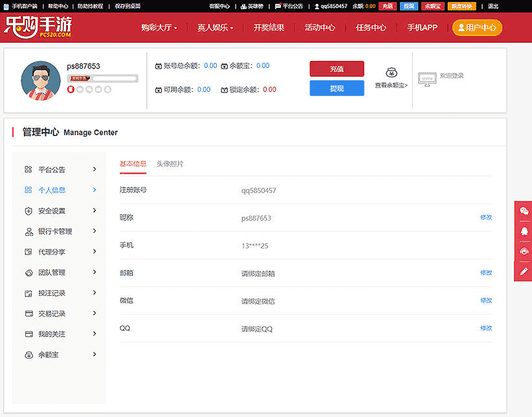The height and width of the screenshot is (417, 532).
Task: Expand 代理分享 arrow in sidebar
Action: pyautogui.click(x=94, y=252)
